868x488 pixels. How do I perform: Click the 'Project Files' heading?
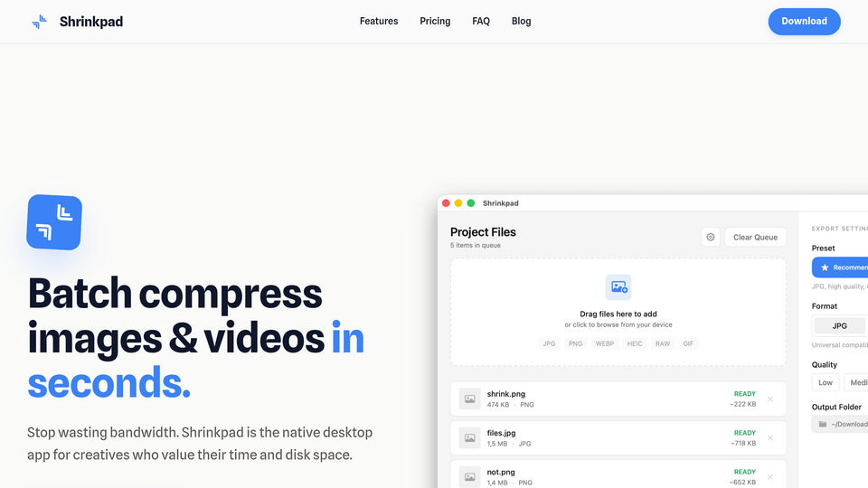pos(483,232)
